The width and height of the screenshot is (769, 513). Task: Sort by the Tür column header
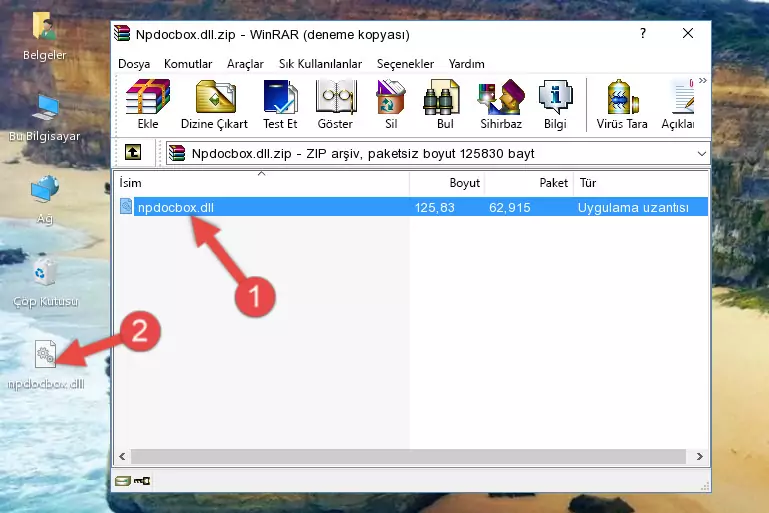pos(641,183)
